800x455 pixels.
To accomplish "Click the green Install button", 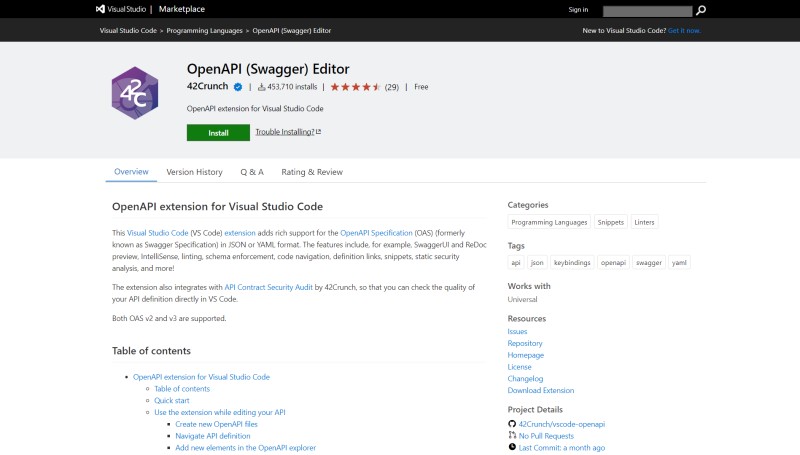I will tap(218, 133).
